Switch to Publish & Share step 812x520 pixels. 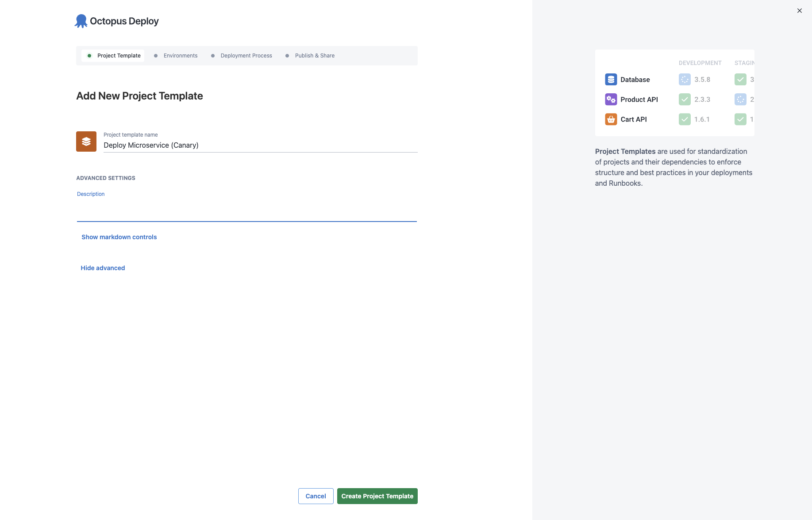point(310,56)
